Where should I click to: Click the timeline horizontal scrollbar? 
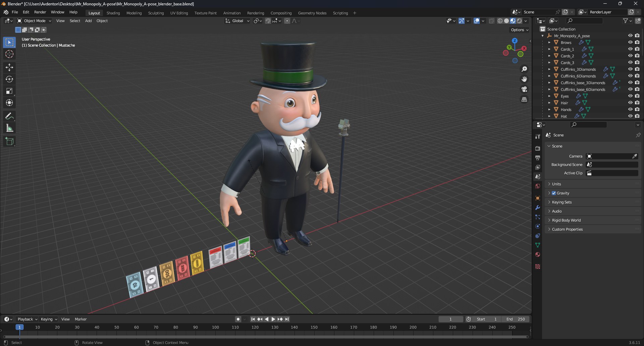tap(266, 337)
